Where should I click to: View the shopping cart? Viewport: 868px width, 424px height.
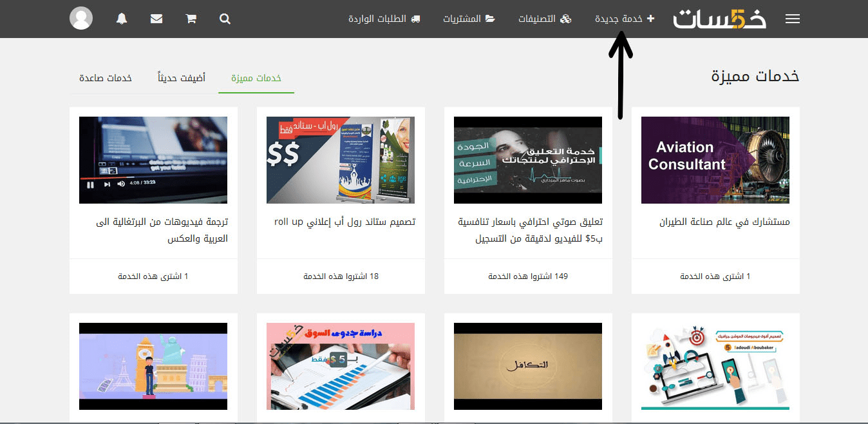click(191, 19)
